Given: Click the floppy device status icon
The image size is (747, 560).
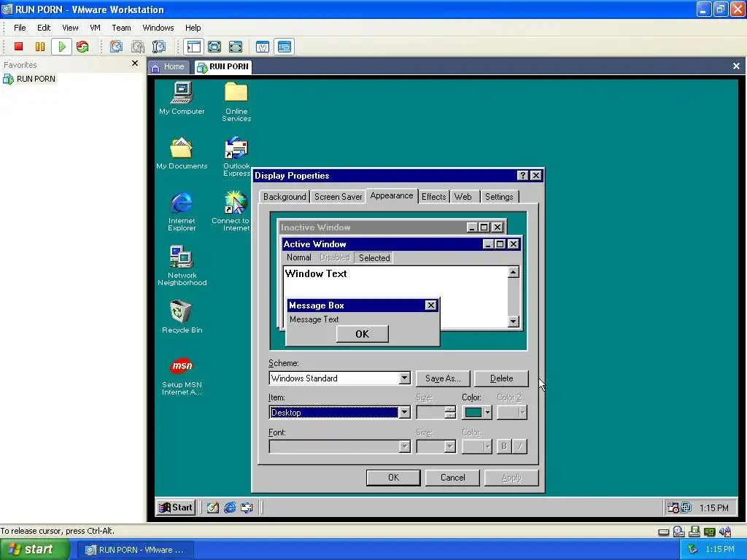Looking at the screenshot, I should [694, 532].
